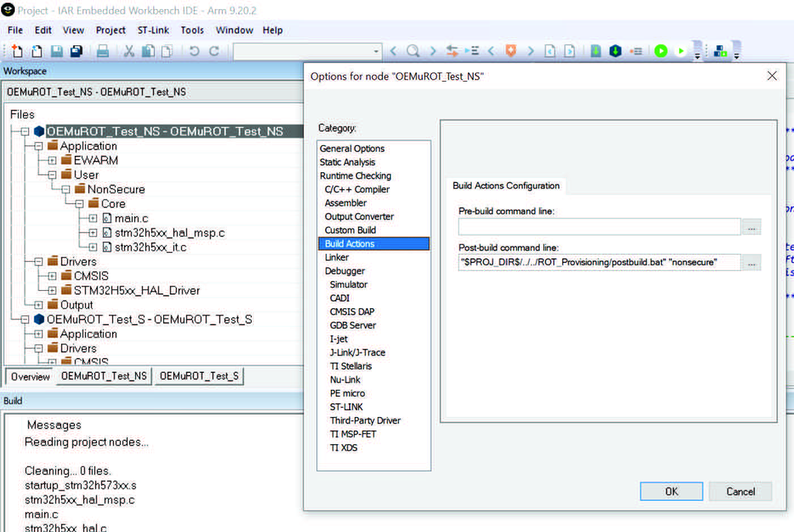The height and width of the screenshot is (532, 794).
Task: Select the Debugger category
Action: coord(345,271)
